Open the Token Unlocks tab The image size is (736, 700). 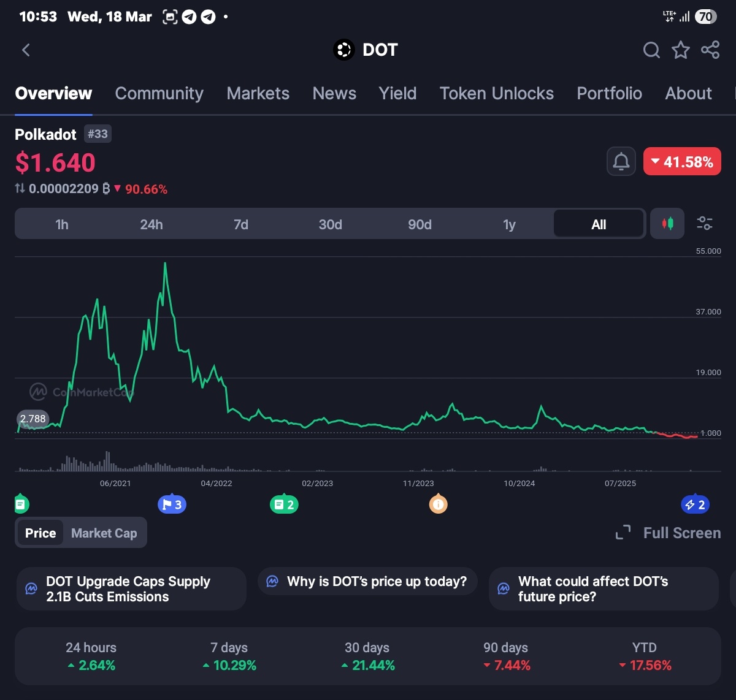click(497, 93)
